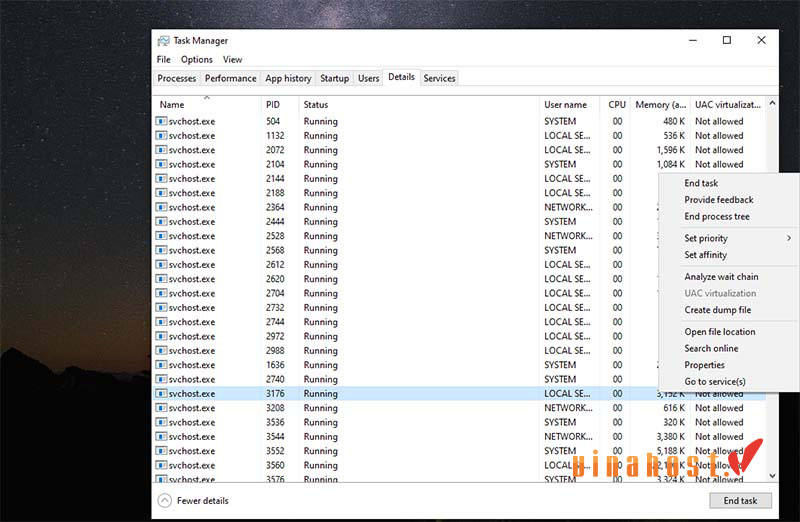
Task: Switch to the Processes tab
Action: coord(177,79)
